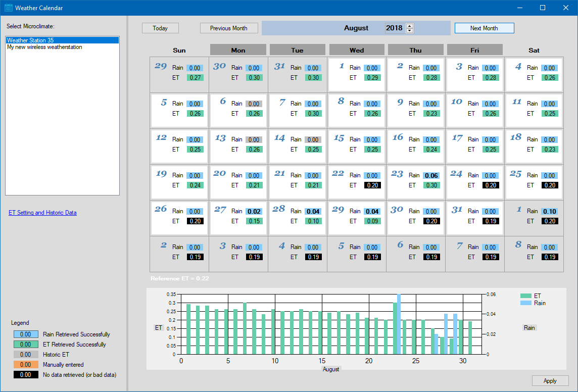578x392 pixels.
Task: Select the rain value on August 10
Action: tap(491, 104)
